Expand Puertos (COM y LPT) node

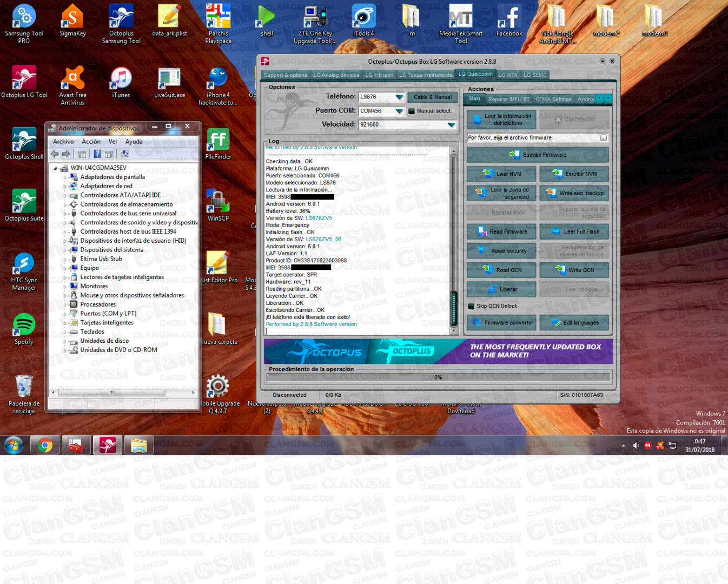[65, 314]
